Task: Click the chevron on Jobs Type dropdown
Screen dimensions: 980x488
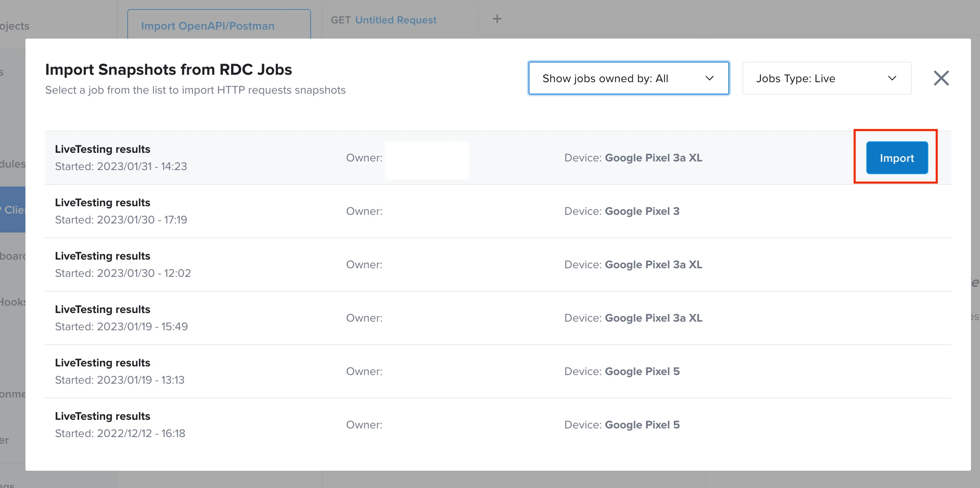Action: 892,78
